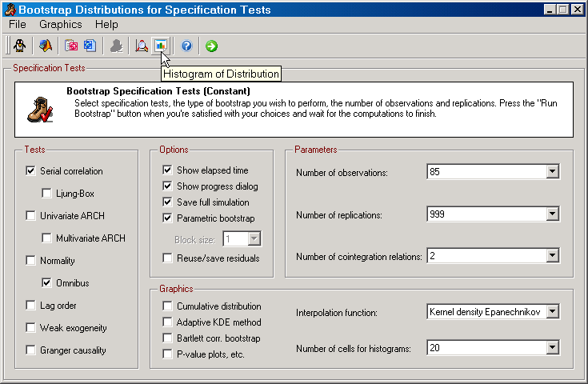Enable the Ljung-Box test checkbox
This screenshot has height=384, width=588.
(x=46, y=193)
